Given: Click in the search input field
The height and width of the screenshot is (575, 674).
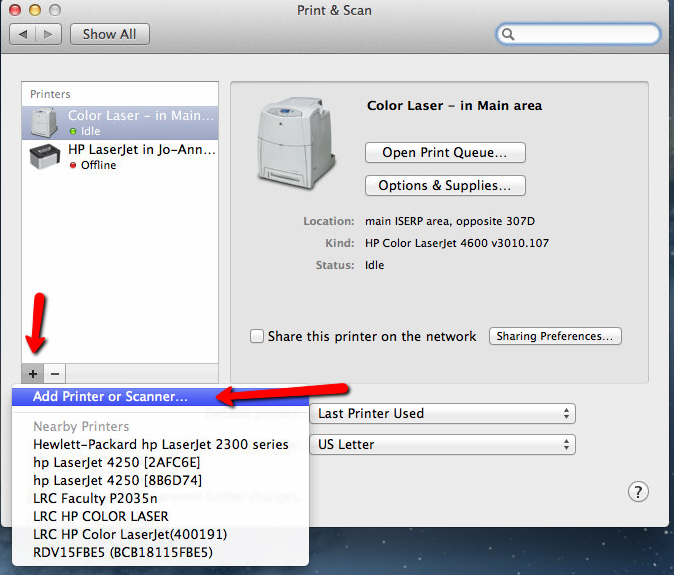Looking at the screenshot, I should (x=578, y=34).
